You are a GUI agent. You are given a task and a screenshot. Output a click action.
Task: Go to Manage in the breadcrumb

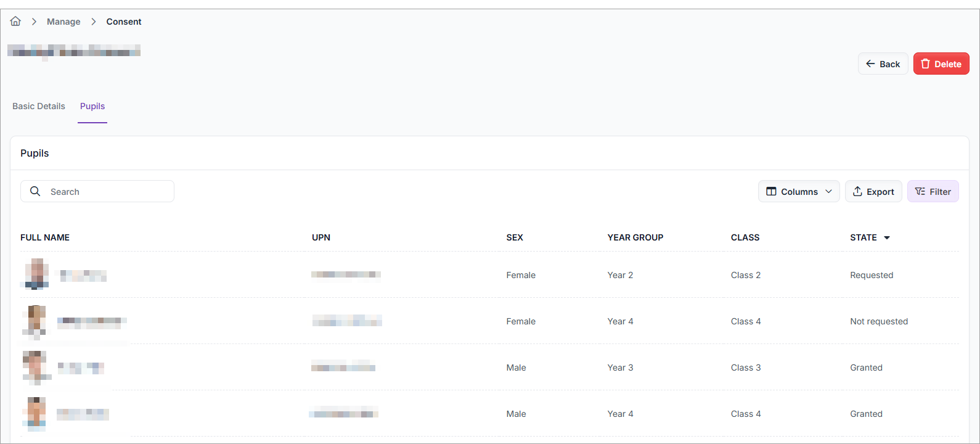[63, 22]
